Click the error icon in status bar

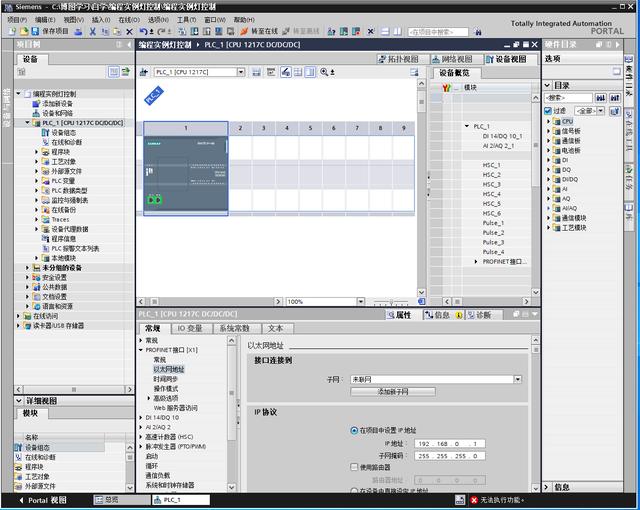click(474, 500)
